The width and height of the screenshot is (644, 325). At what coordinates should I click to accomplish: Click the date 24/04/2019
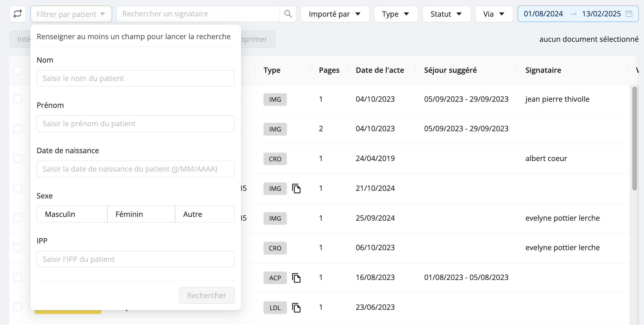tap(375, 158)
